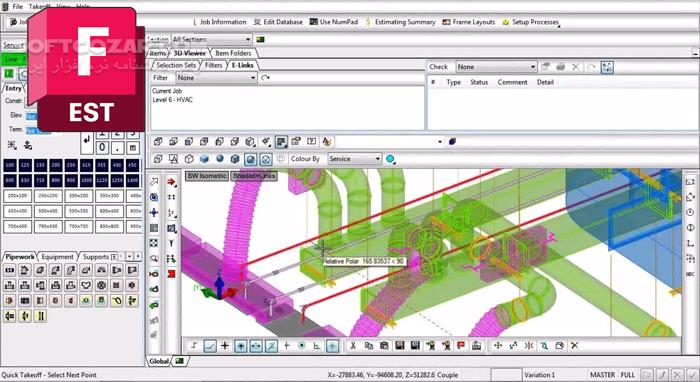The width and height of the screenshot is (700, 382).
Task: Click the first floppy disk save icon in the bottom toolbar
Action: [x=400, y=345]
